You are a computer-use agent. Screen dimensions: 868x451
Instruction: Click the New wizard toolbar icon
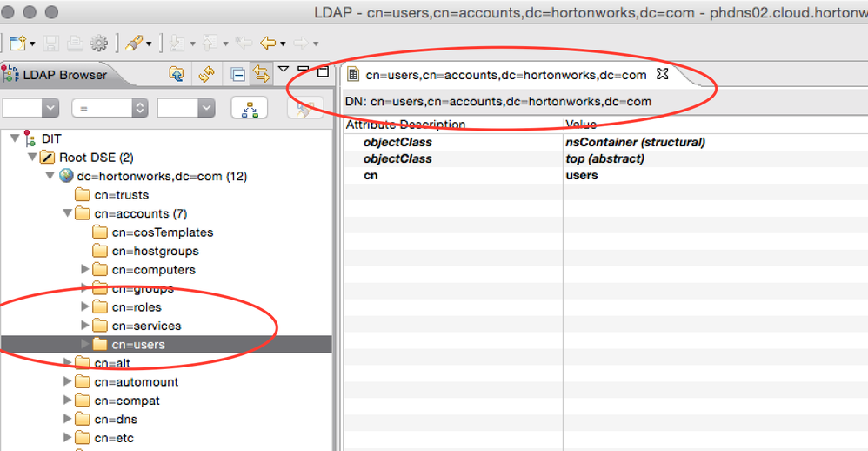pos(17,44)
